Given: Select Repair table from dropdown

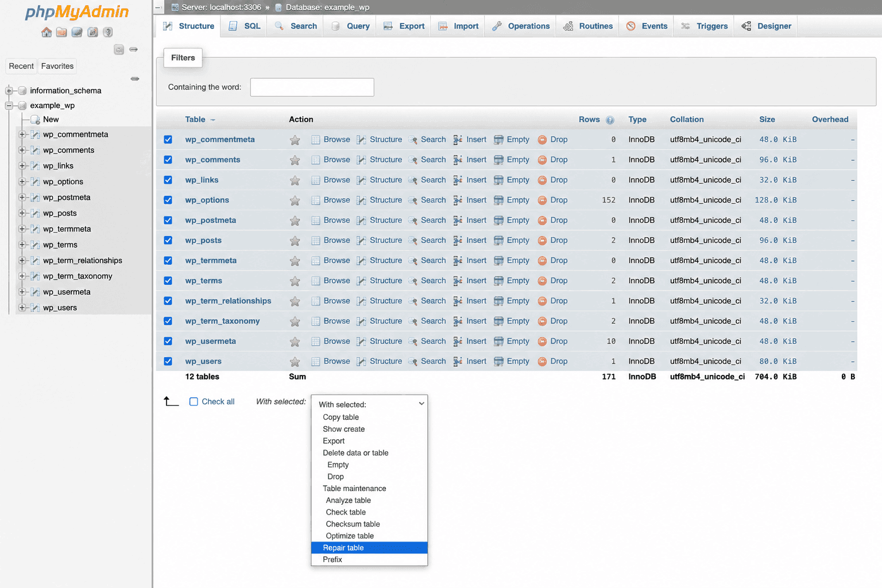Looking at the screenshot, I should (x=369, y=548).
